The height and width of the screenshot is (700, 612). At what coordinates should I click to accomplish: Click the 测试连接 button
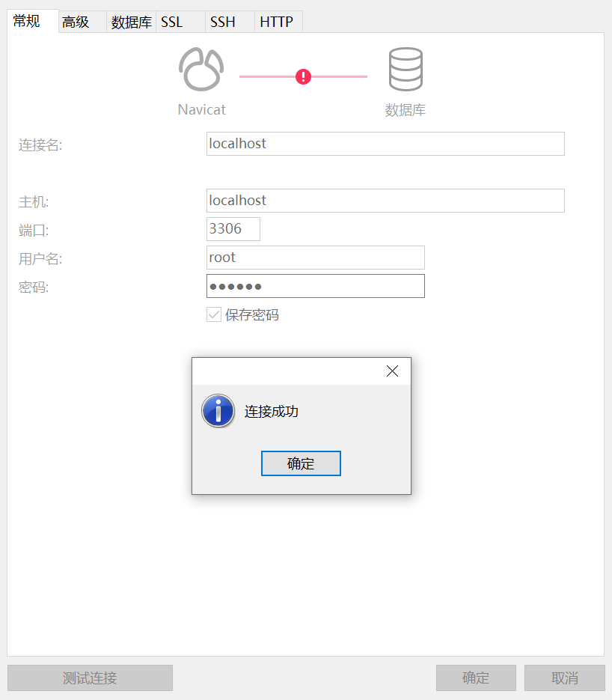[90, 678]
